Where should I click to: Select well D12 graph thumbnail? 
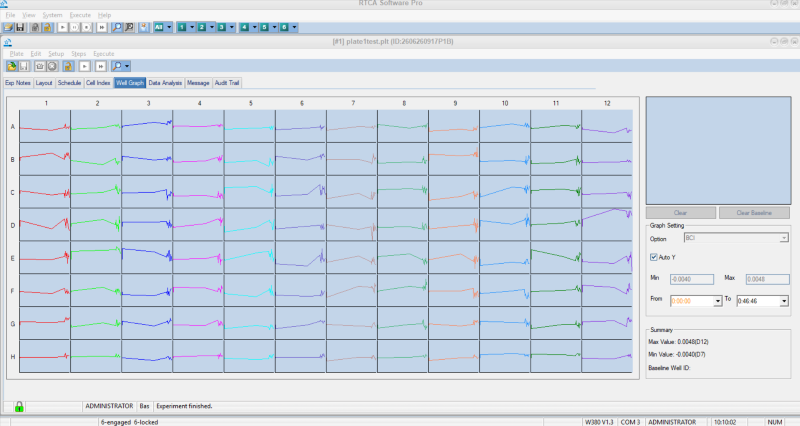tap(607, 225)
